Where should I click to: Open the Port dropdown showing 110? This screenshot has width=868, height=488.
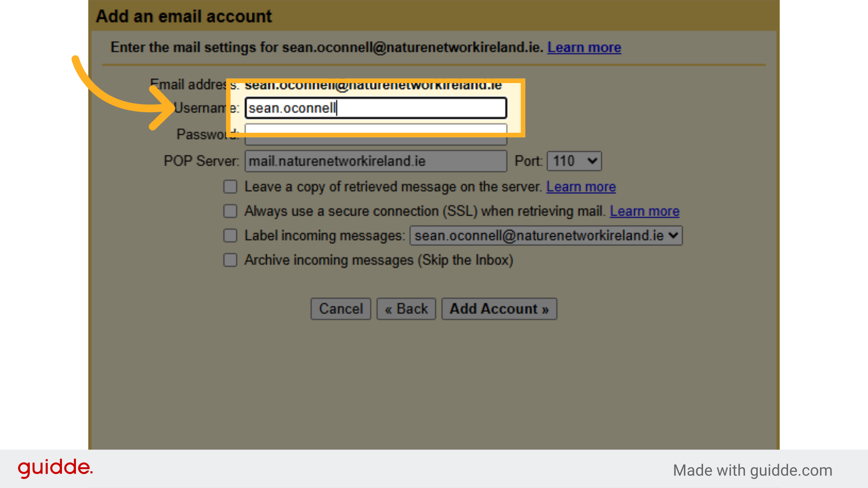(x=574, y=161)
